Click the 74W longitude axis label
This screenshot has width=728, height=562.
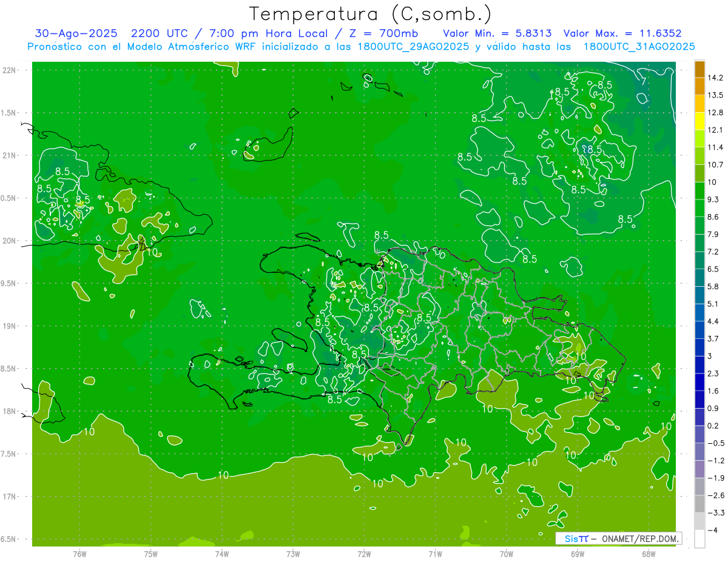(x=221, y=554)
